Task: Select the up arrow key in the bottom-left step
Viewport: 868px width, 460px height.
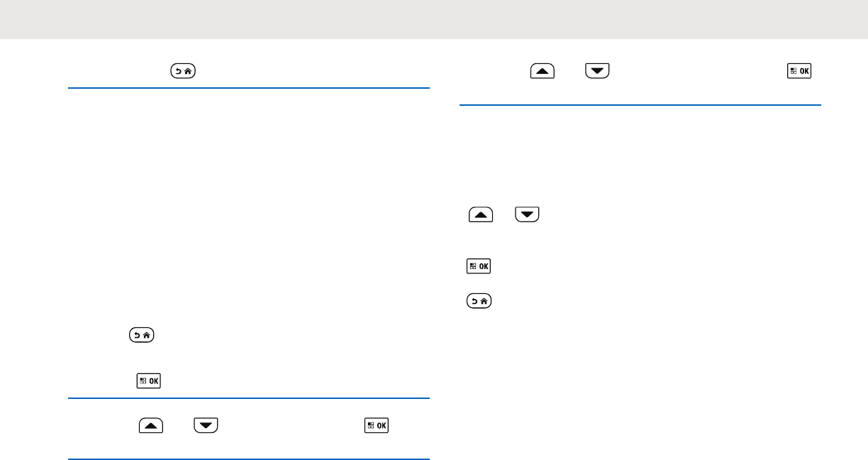Action: pos(151,426)
